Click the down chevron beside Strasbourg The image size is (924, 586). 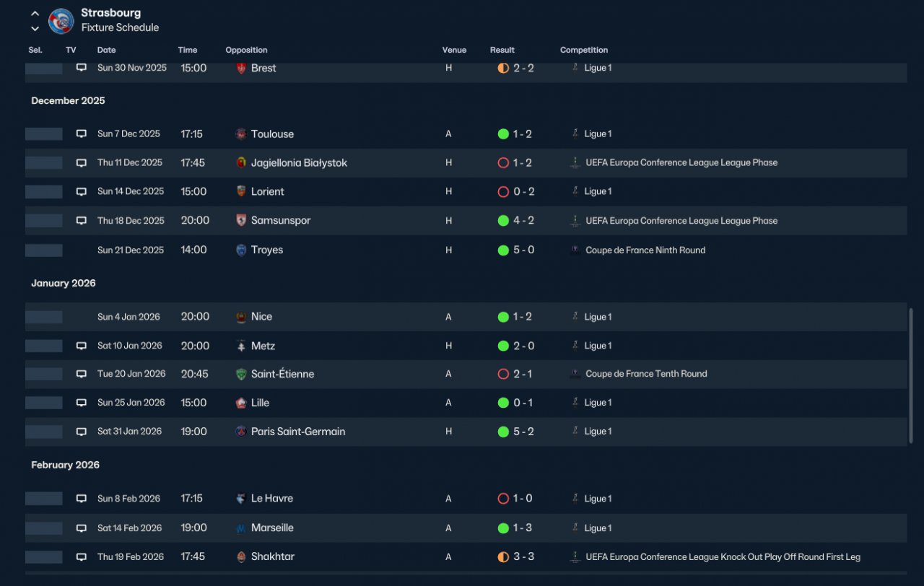coord(35,29)
